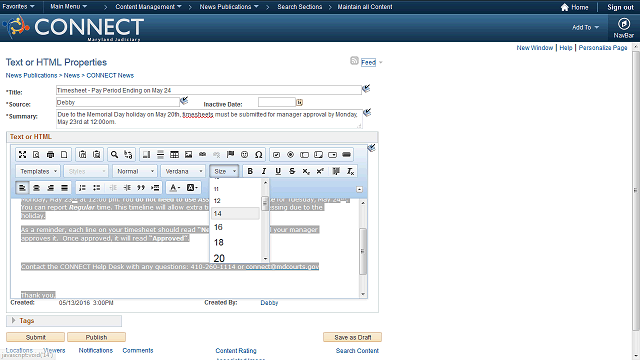The image size is (640, 360).
Task: Collapse the editor toolbar
Action: pyautogui.click(x=359, y=189)
